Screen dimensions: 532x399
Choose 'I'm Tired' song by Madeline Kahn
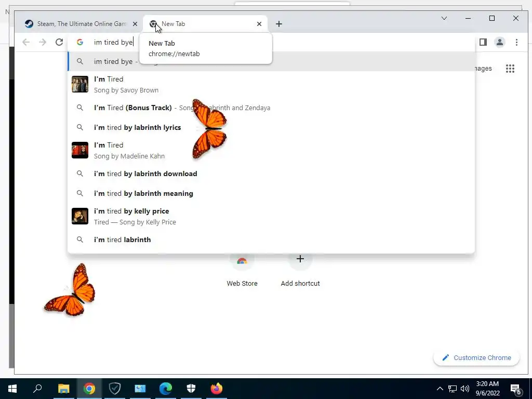click(x=271, y=150)
